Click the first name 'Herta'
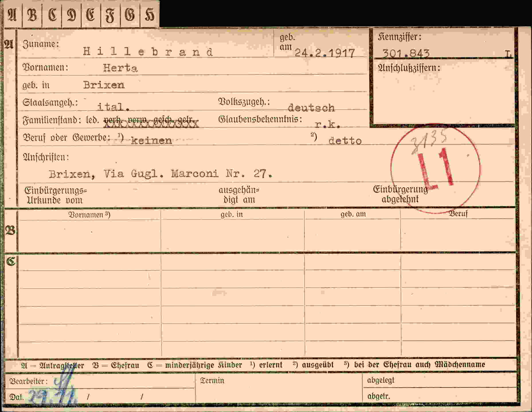The width and height of the screenshot is (532, 412). 120,68
